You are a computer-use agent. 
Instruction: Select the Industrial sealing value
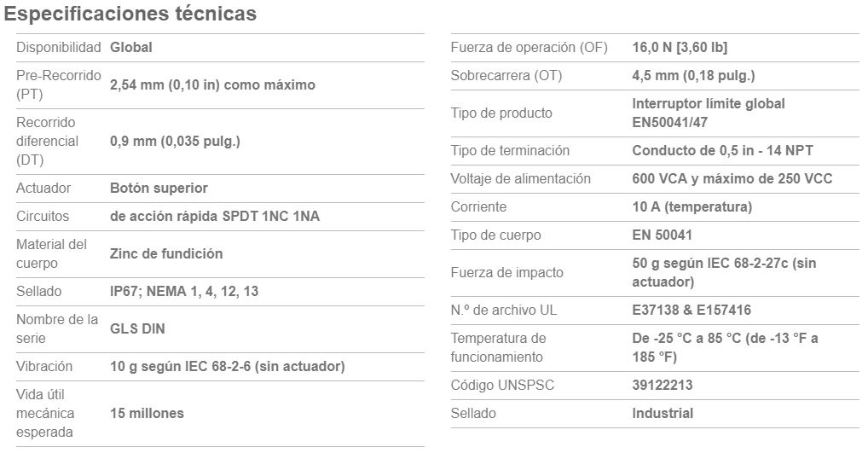[x=663, y=414]
